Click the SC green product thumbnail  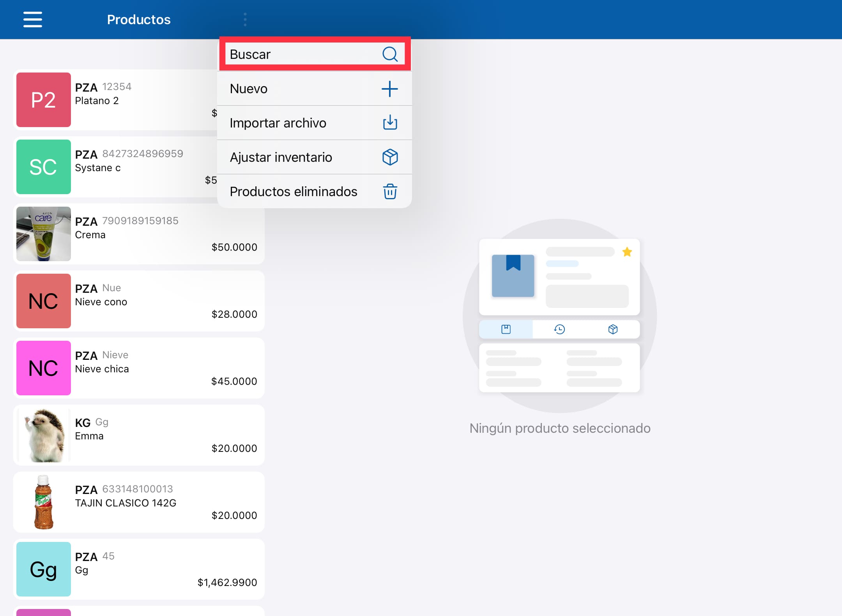pyautogui.click(x=44, y=167)
